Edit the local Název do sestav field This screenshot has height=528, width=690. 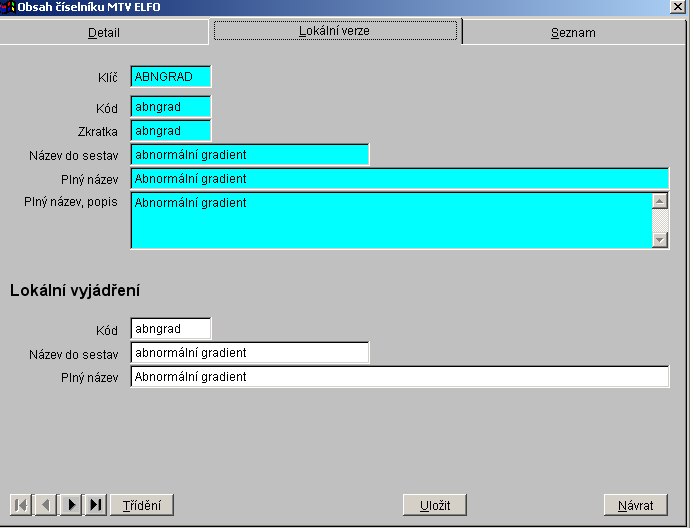point(250,353)
